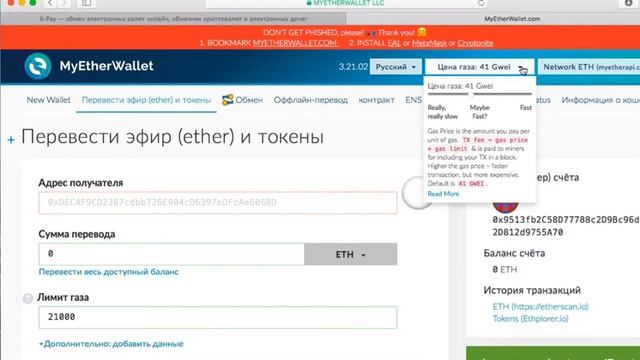Click the account address 0x9513fb2C58D7 text

pyautogui.click(x=566, y=226)
